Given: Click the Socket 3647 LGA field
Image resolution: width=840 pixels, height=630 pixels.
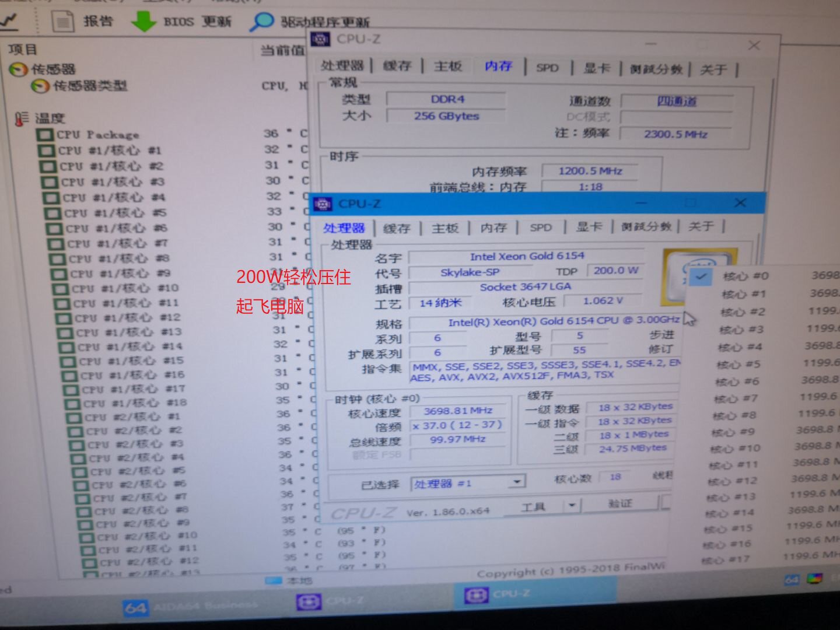Looking at the screenshot, I should tap(526, 287).
